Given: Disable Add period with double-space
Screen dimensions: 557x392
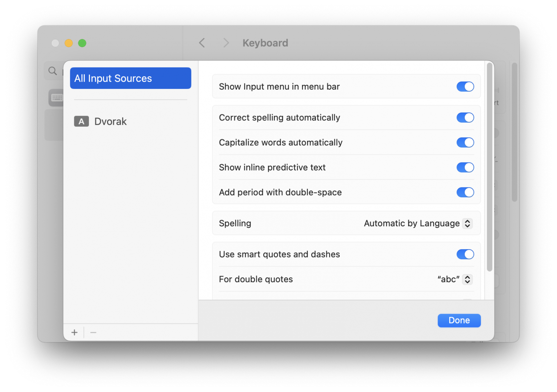Looking at the screenshot, I should (x=465, y=192).
